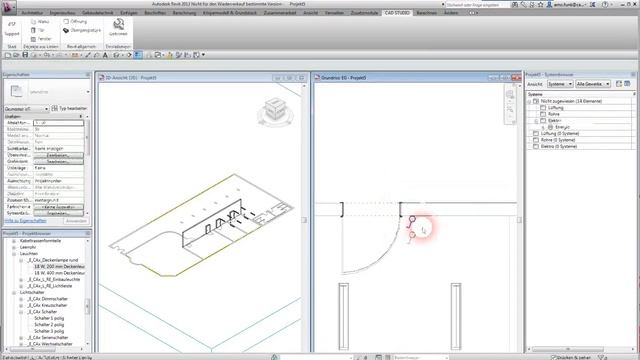
Task: Collapse the Lichtschalter tree node
Action: coord(14,293)
